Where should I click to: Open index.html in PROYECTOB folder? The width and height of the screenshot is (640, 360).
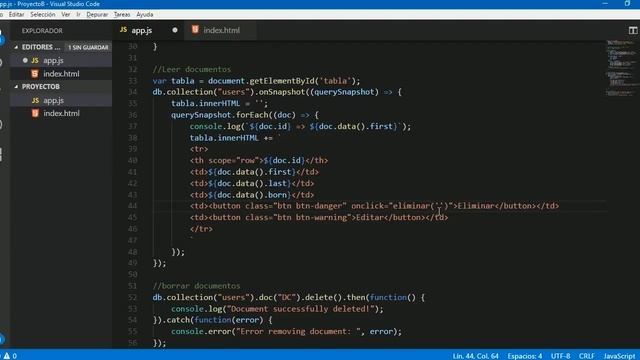61,113
